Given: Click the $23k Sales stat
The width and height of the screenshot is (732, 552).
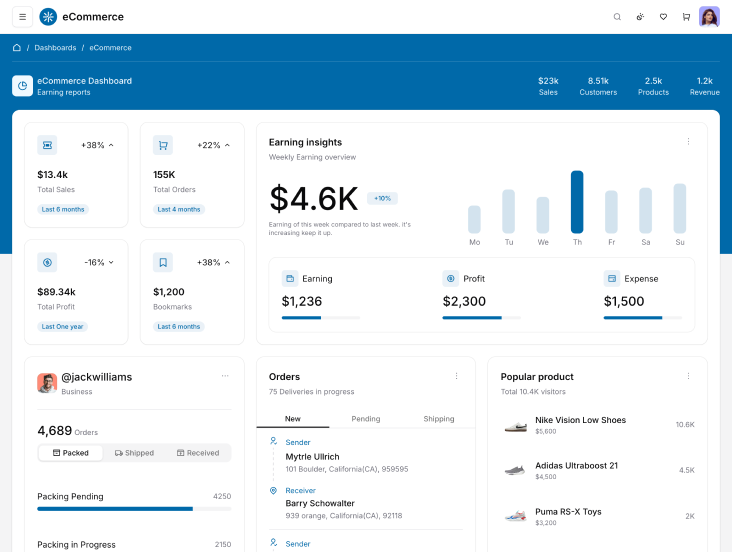Looking at the screenshot, I should (548, 86).
